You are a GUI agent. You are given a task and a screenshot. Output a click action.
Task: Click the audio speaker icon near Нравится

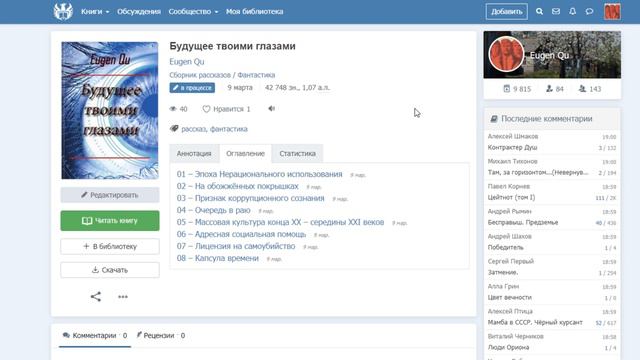(271, 109)
